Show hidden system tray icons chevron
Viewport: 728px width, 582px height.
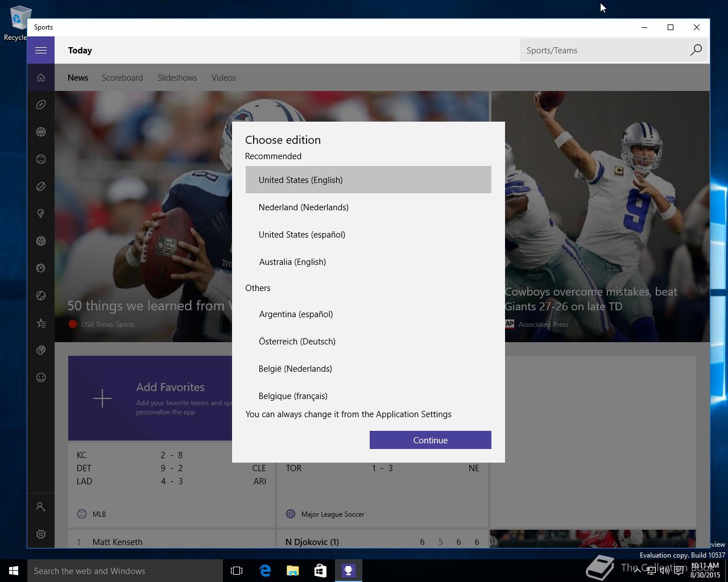tap(637, 571)
